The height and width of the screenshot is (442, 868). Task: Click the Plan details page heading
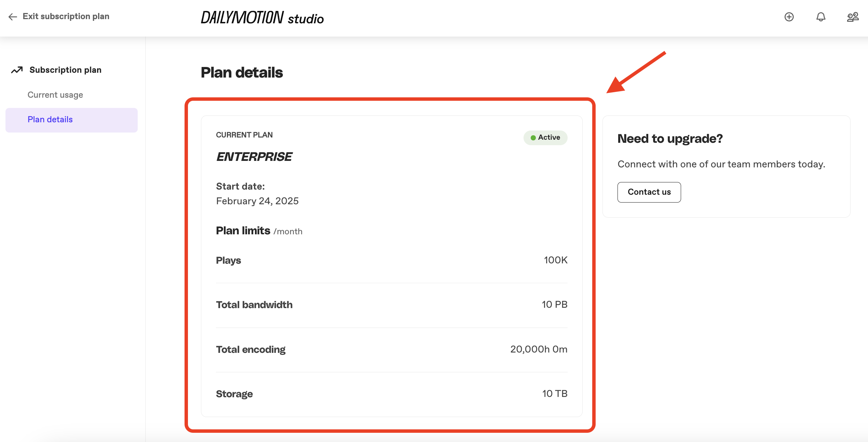tap(242, 72)
